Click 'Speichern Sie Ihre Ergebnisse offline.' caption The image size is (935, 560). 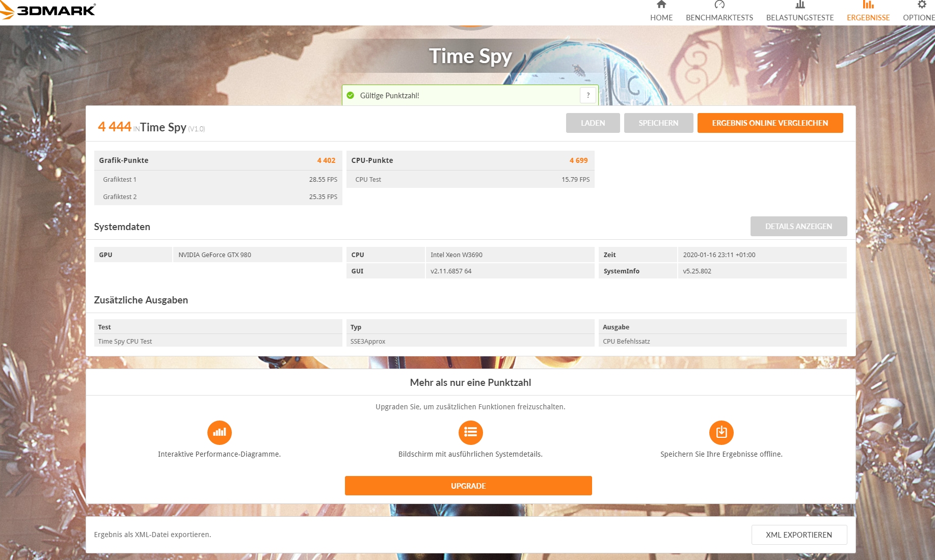[x=722, y=454]
